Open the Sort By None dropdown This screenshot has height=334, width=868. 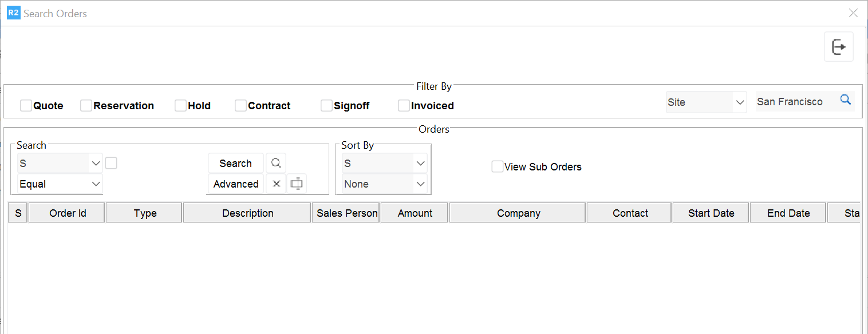[x=384, y=184]
